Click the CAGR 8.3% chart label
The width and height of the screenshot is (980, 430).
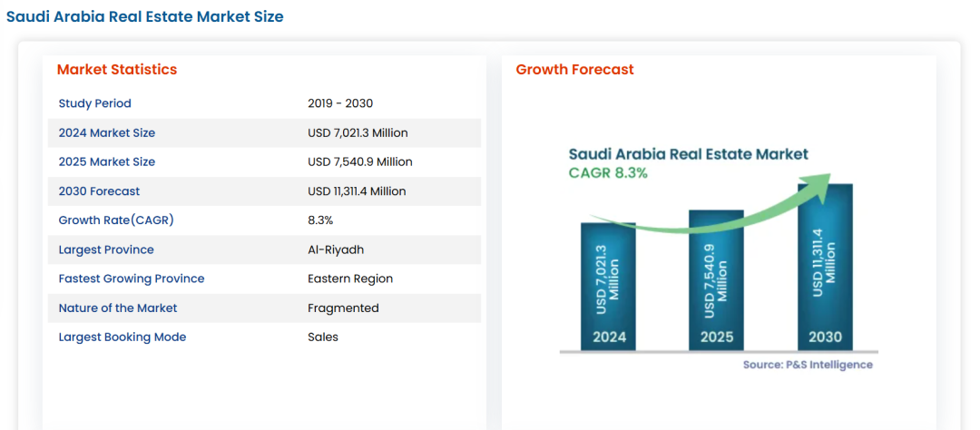click(x=608, y=172)
